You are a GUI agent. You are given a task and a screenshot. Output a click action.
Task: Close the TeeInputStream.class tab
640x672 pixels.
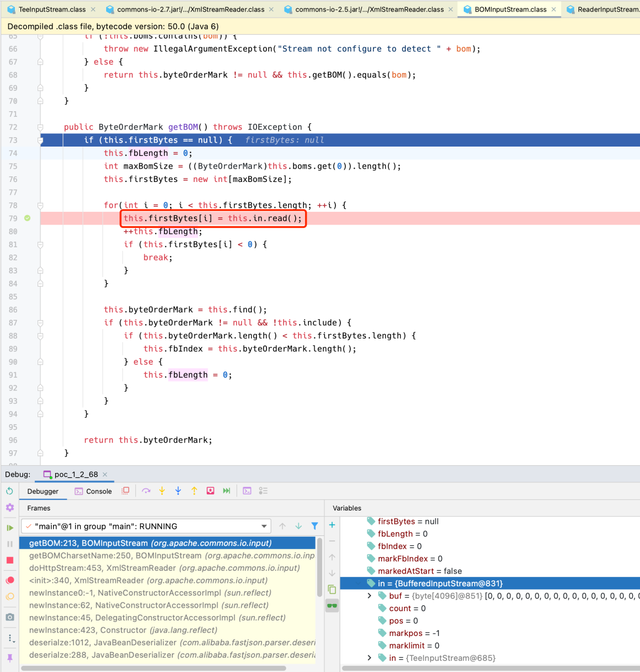coord(93,9)
